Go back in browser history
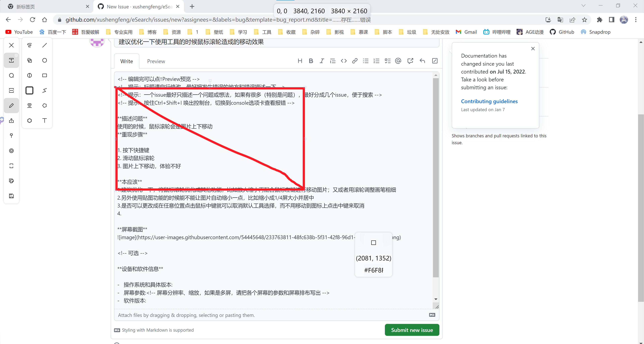This screenshot has width=644, height=344. coord(8,20)
